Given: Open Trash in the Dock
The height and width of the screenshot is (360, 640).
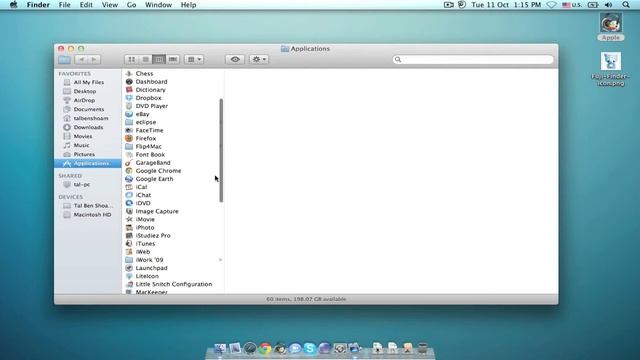Looking at the screenshot, I should point(423,348).
